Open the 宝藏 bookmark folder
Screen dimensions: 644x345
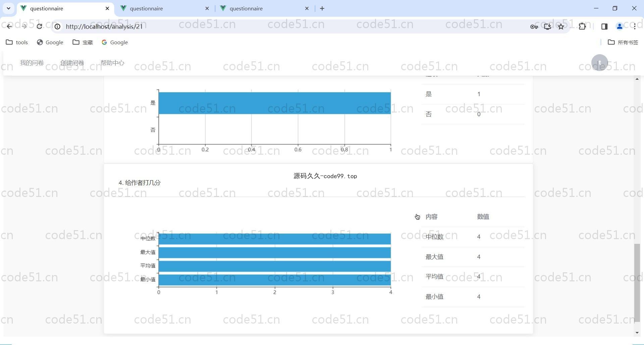pyautogui.click(x=83, y=42)
